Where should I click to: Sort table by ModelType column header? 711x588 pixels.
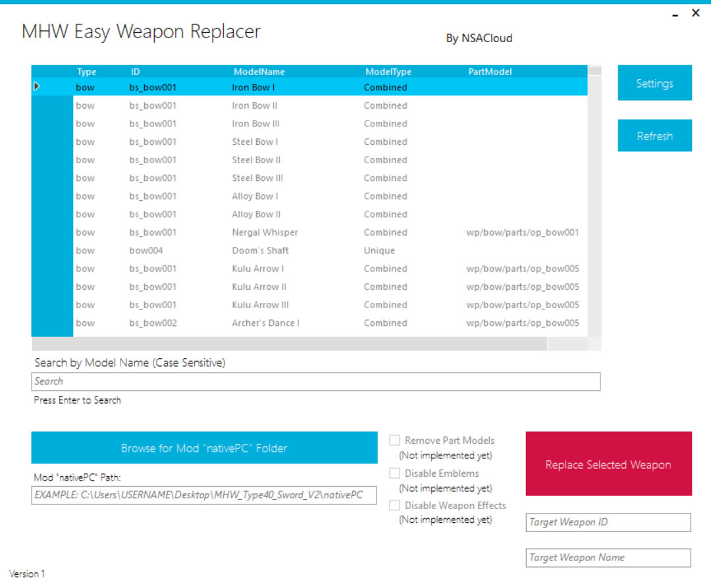click(388, 72)
